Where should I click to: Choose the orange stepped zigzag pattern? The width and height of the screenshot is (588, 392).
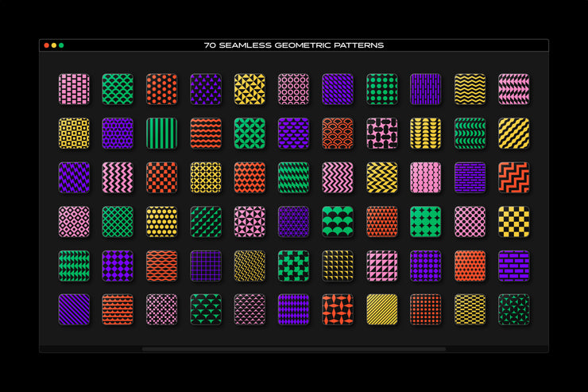coord(513,177)
